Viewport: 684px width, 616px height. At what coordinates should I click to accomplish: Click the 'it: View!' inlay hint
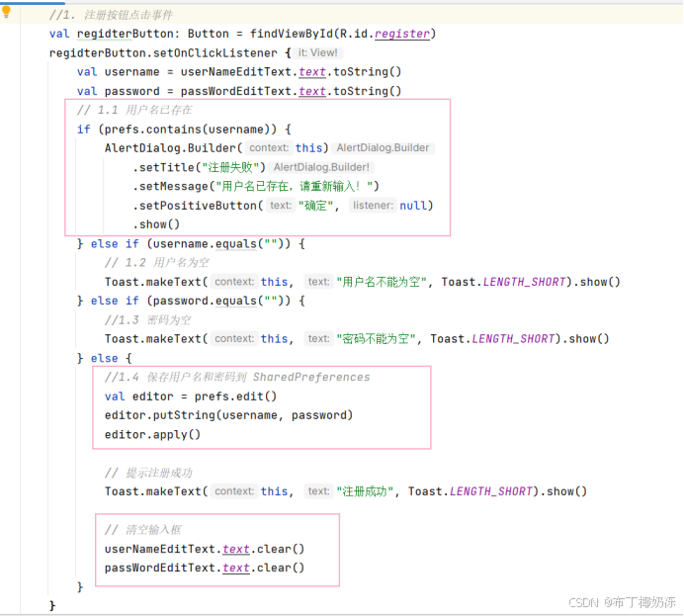click(x=317, y=52)
